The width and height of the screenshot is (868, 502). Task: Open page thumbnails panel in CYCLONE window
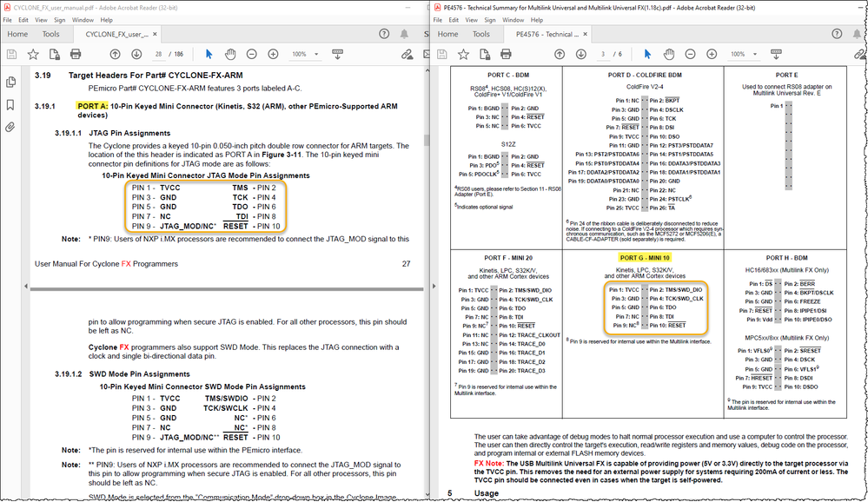(x=10, y=83)
